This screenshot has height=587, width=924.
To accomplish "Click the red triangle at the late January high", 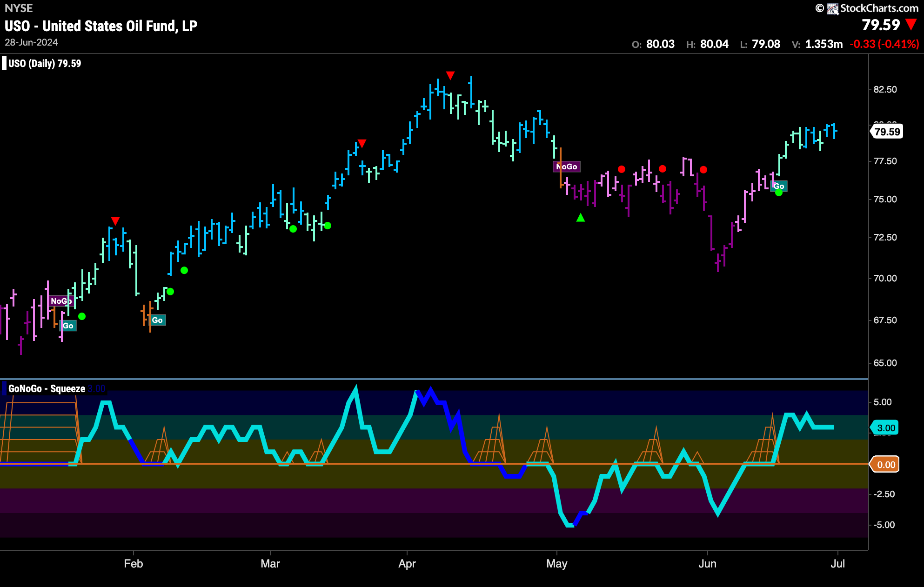I will [115, 221].
